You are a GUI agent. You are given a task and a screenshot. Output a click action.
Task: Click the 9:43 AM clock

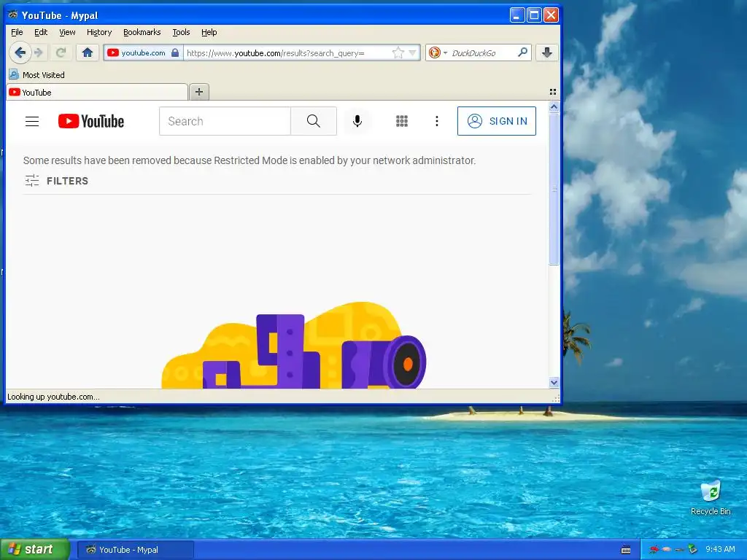pos(720,549)
